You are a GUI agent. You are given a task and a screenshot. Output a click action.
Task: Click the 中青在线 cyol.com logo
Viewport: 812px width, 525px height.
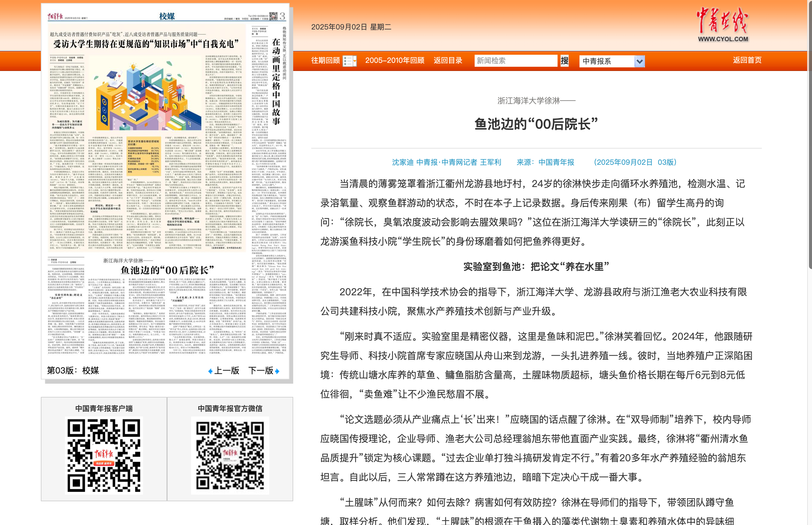[x=723, y=25]
